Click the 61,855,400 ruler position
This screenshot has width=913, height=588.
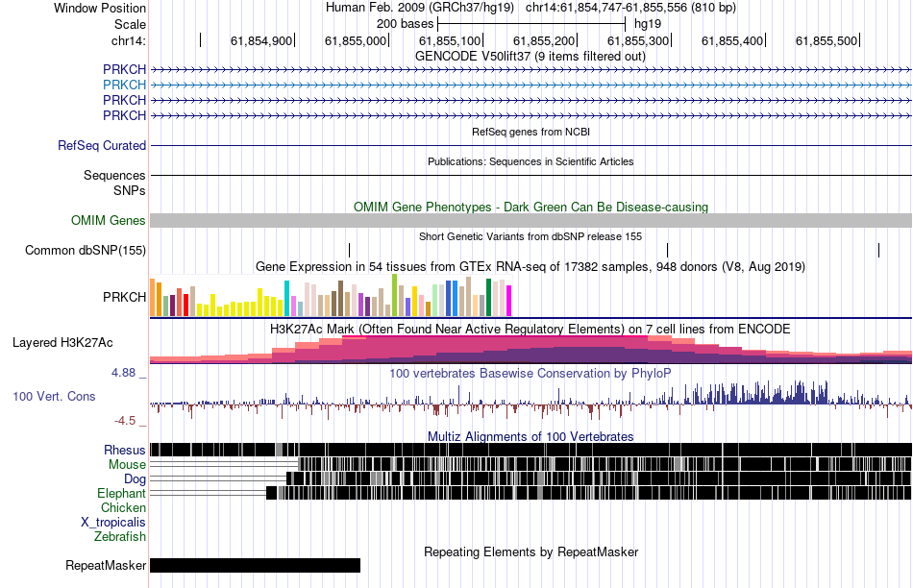pyautogui.click(x=732, y=40)
